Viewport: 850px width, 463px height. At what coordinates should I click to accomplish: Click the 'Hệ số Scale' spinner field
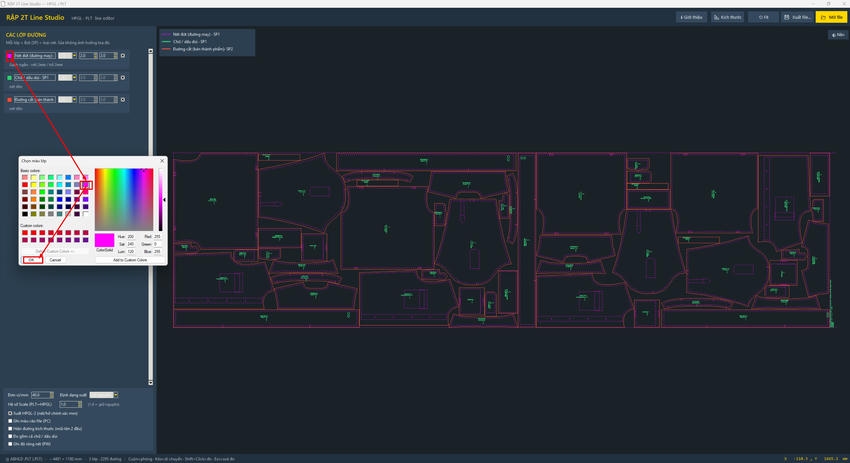coord(71,404)
